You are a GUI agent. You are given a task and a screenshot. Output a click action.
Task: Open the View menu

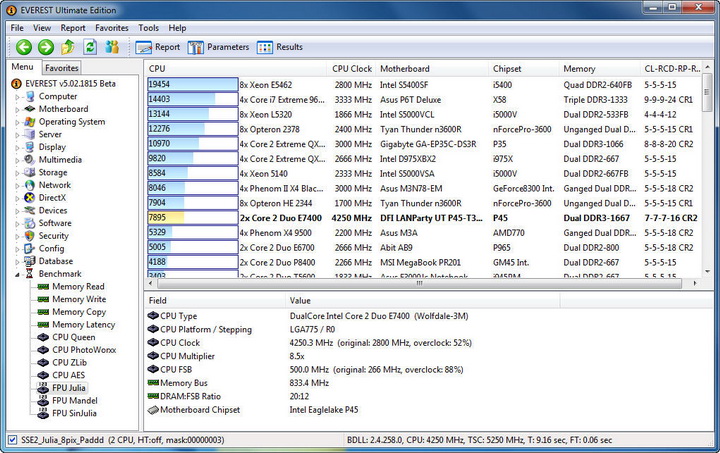click(42, 28)
